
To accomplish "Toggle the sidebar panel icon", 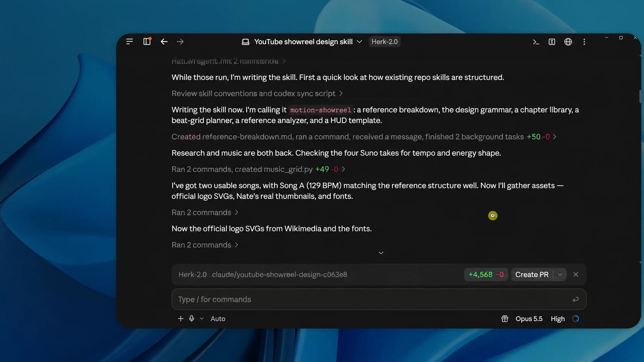I will coord(147,42).
